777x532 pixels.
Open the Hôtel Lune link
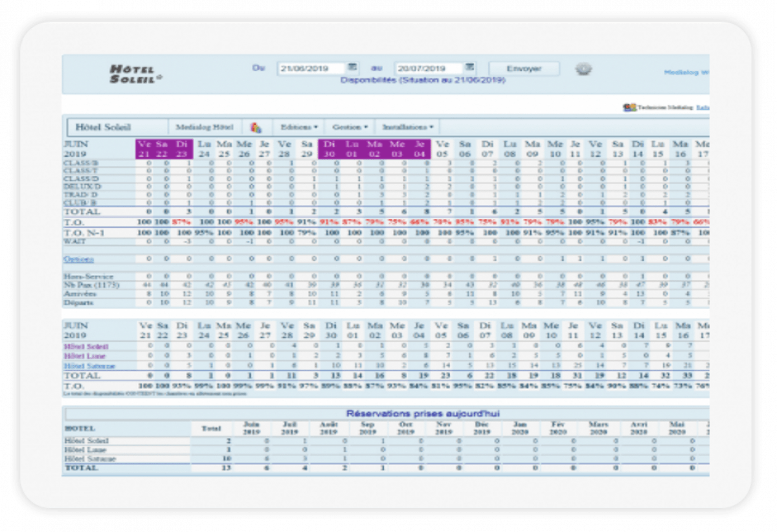(84, 356)
